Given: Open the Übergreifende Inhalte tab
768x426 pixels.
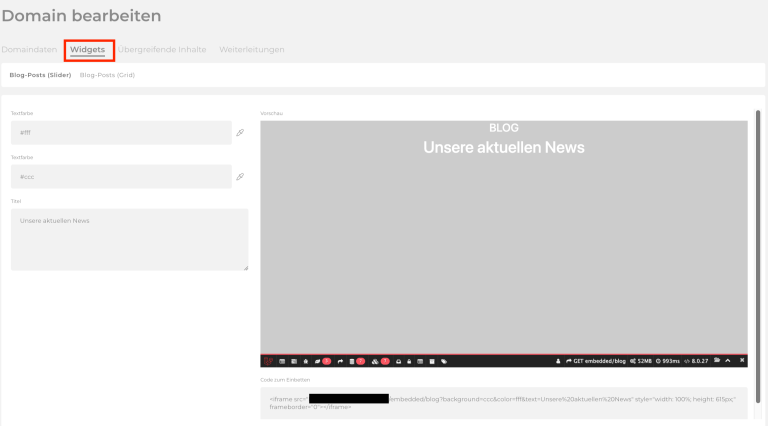Looking at the screenshot, I should pos(162,49).
